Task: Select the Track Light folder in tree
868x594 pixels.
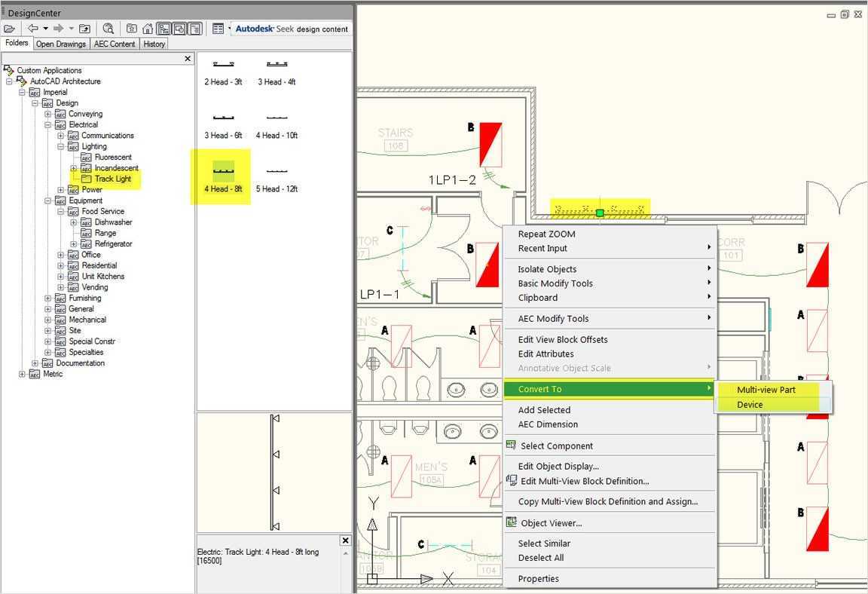Action: pyautogui.click(x=112, y=179)
